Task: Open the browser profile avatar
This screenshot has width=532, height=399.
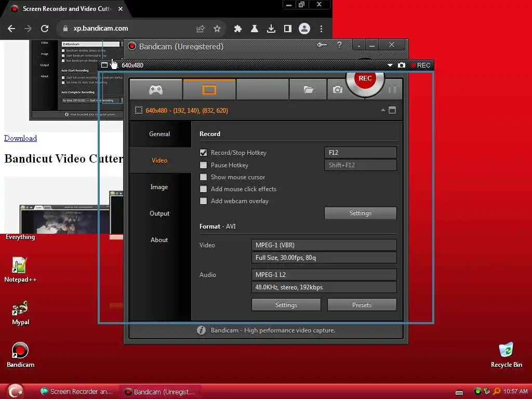Action: click(304, 29)
